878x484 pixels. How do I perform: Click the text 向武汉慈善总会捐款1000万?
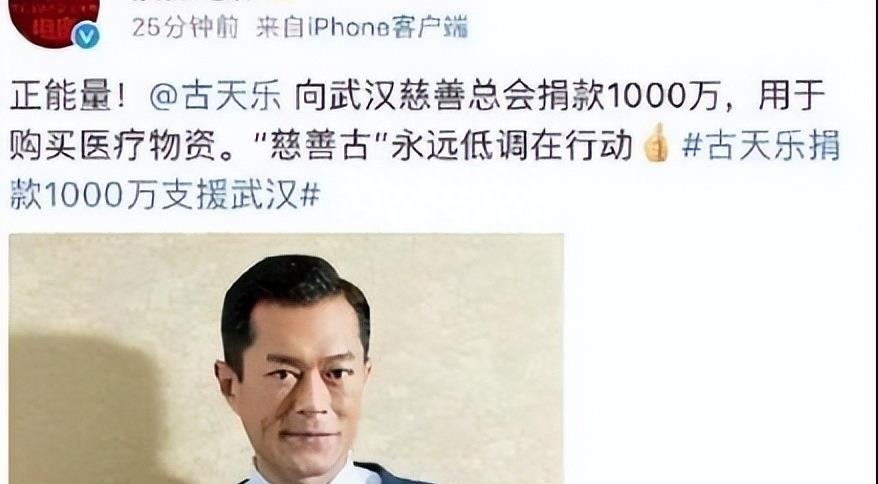[507, 96]
